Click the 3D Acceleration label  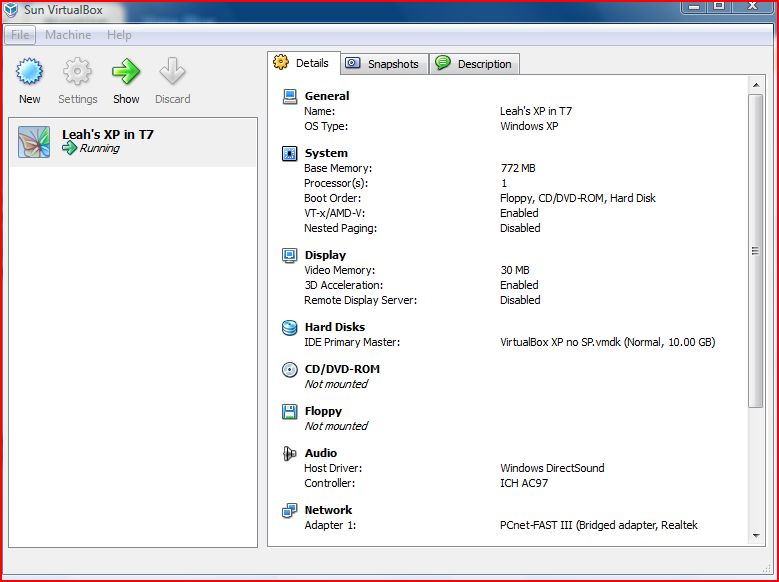tap(344, 285)
